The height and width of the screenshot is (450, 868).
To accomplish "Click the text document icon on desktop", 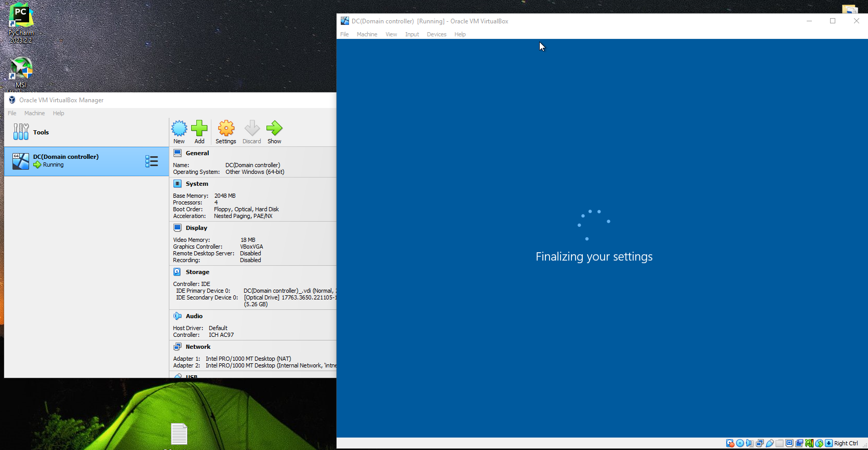I will pos(179,434).
